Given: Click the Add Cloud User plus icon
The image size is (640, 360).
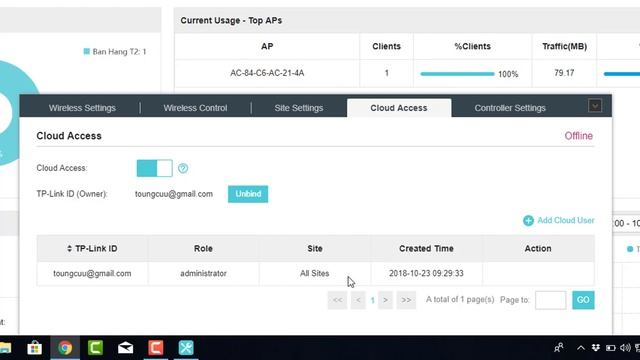Looking at the screenshot, I should coord(528,221).
